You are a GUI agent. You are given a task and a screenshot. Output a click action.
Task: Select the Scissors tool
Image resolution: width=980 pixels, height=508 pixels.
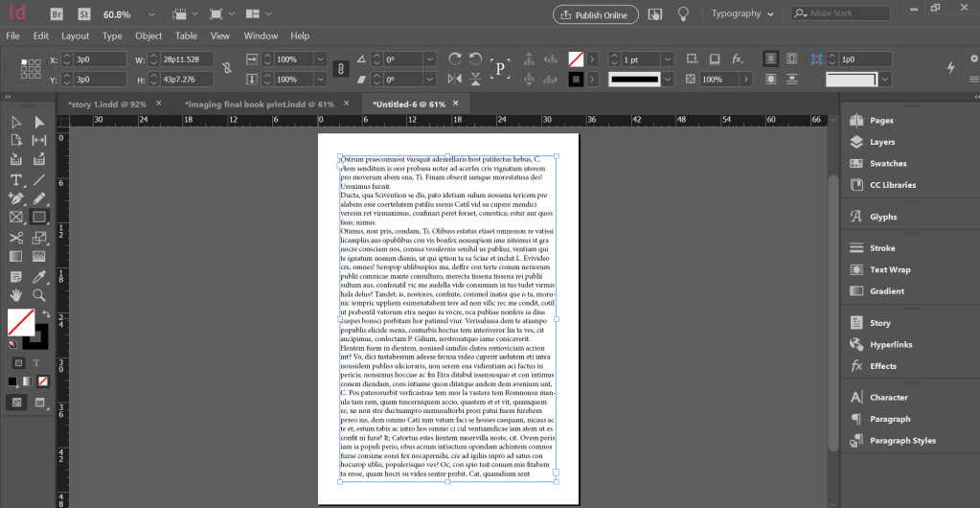coord(16,237)
